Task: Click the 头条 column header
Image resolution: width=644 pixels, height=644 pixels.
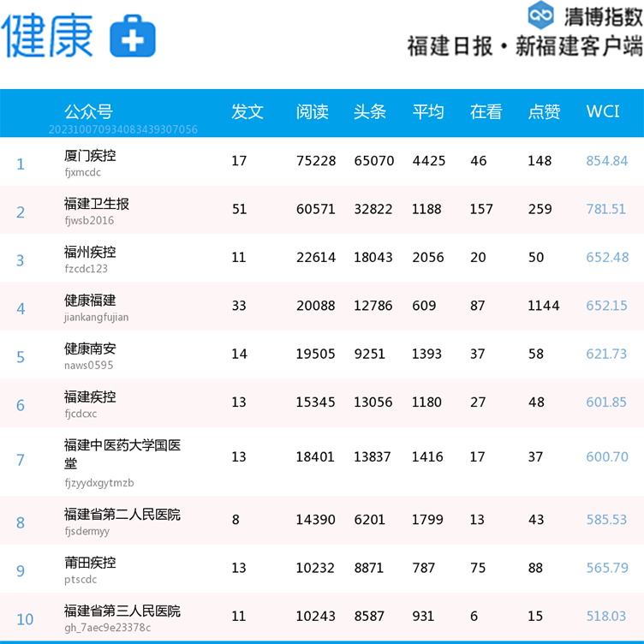Action: [370, 111]
